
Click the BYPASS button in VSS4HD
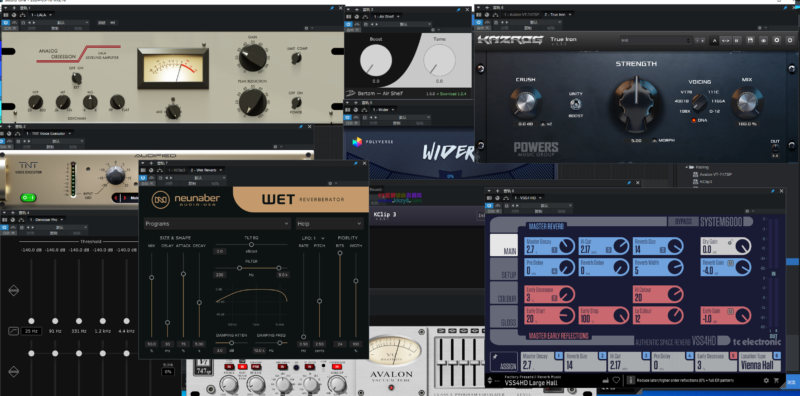tap(683, 222)
